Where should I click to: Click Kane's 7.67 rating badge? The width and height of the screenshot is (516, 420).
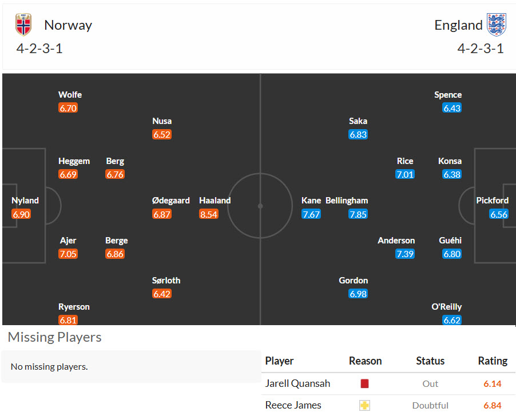click(x=311, y=214)
